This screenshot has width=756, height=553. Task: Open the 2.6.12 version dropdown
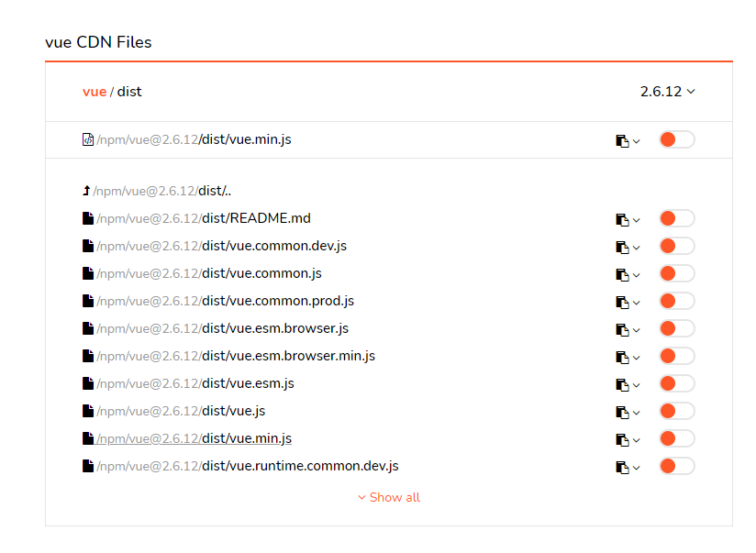tap(667, 92)
